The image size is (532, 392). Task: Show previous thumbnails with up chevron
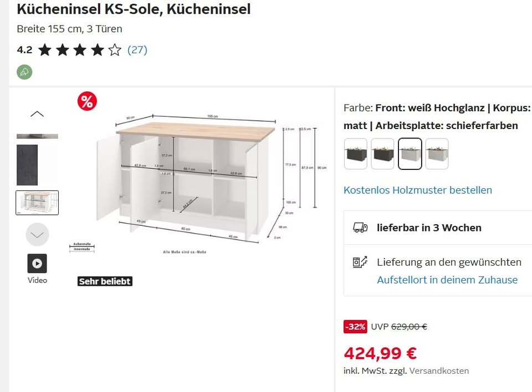tap(37, 114)
